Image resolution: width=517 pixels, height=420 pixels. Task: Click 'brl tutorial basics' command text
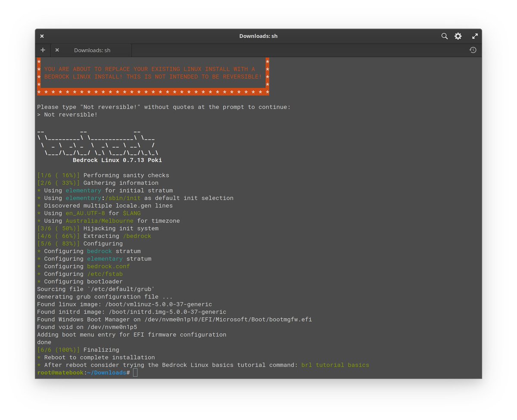pyautogui.click(x=335, y=365)
